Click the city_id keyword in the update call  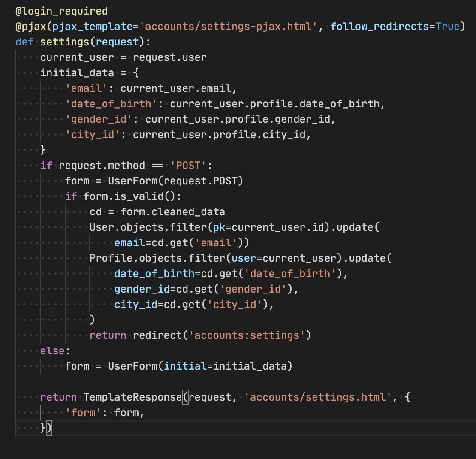(x=136, y=305)
